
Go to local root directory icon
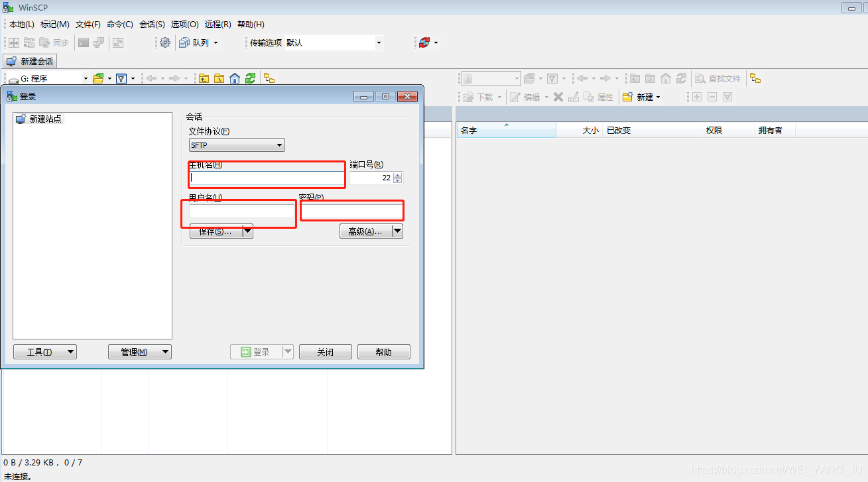219,78
